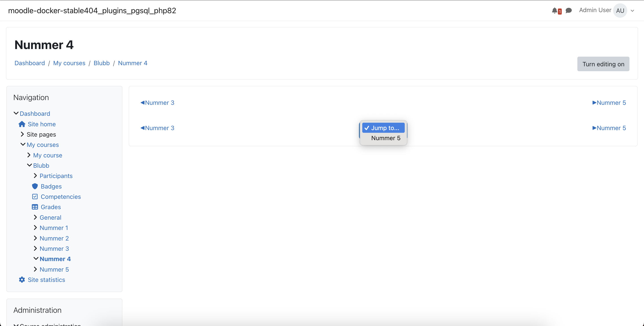
Task: Click the Site statistics gear icon
Action: pyautogui.click(x=22, y=280)
